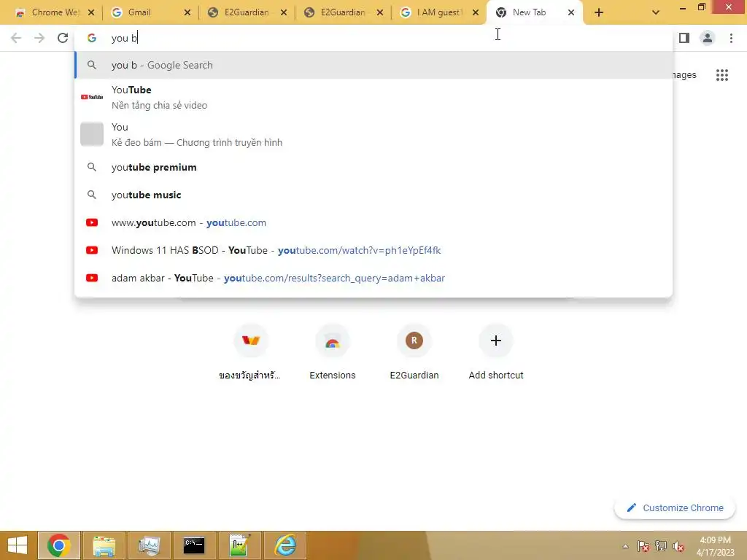The image size is (747, 560).
Task: Close the second E2Guardian tab
Action: click(x=379, y=12)
